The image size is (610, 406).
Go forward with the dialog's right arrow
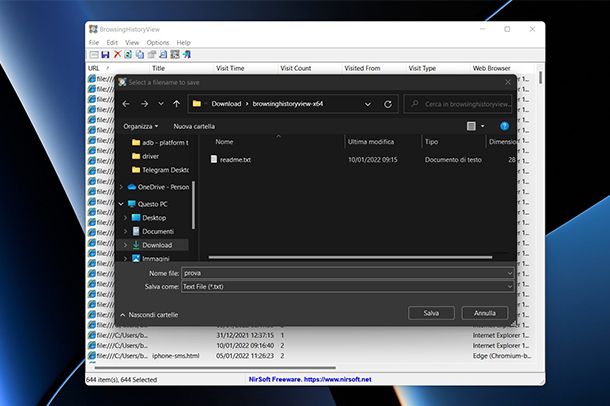click(x=144, y=104)
